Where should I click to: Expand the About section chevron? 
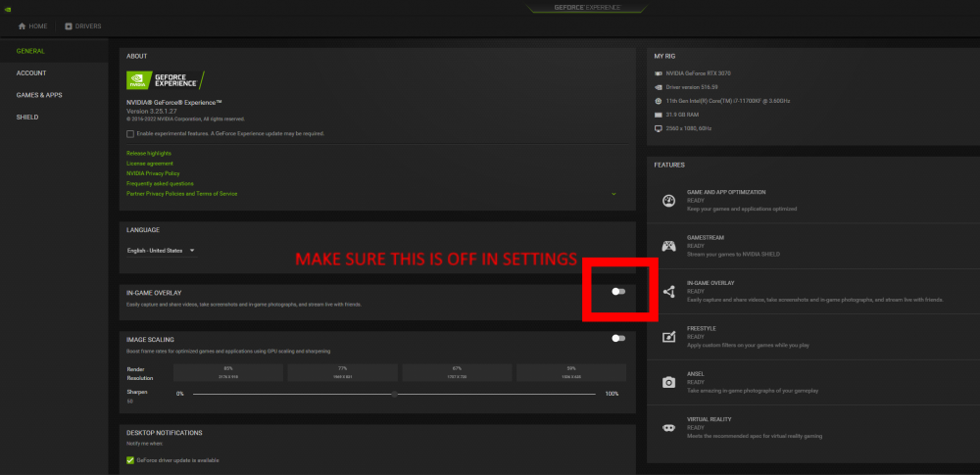pos(613,194)
